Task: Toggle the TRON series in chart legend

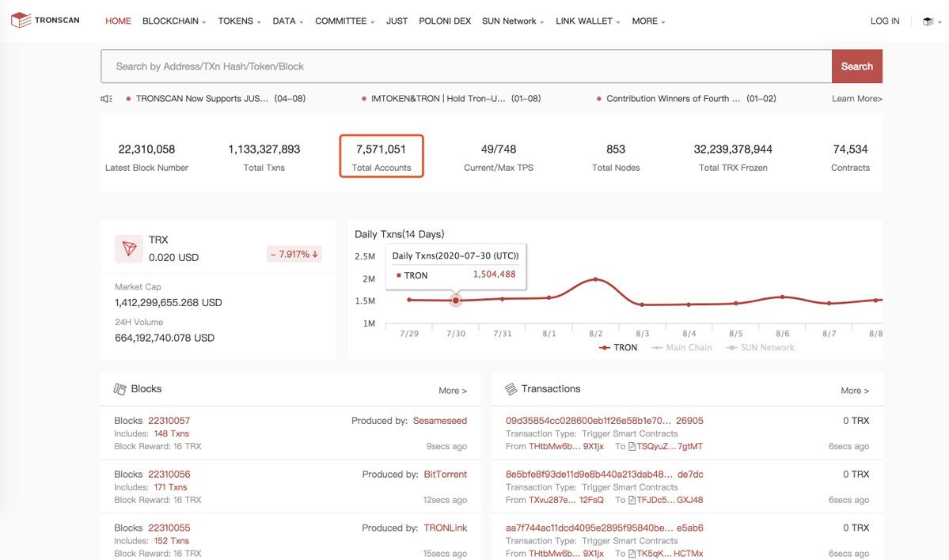Action: [618, 347]
